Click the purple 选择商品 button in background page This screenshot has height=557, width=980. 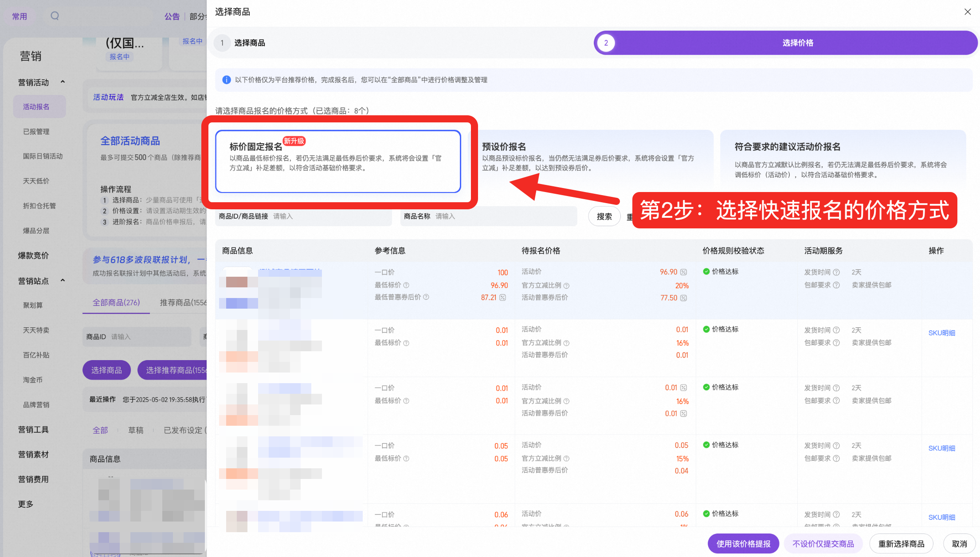point(106,370)
